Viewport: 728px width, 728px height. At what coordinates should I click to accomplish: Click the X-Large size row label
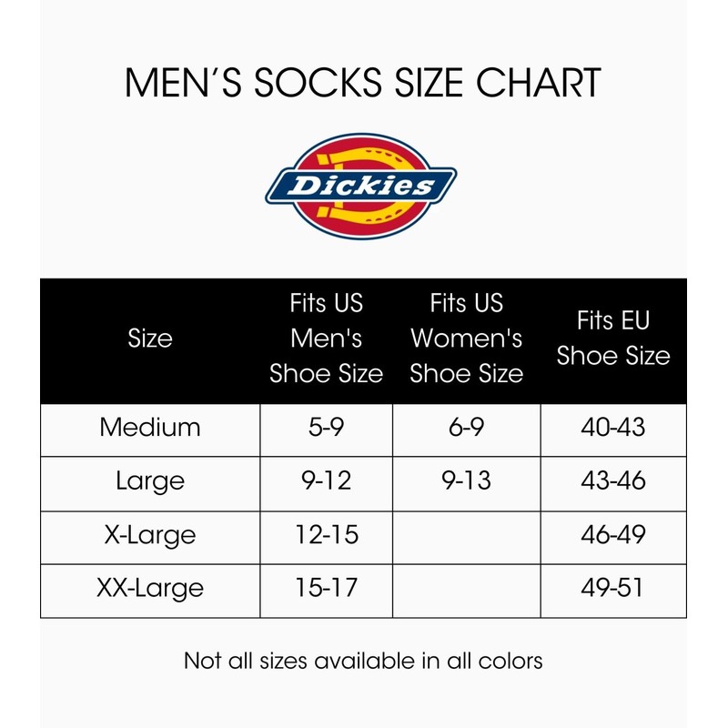tap(150, 534)
